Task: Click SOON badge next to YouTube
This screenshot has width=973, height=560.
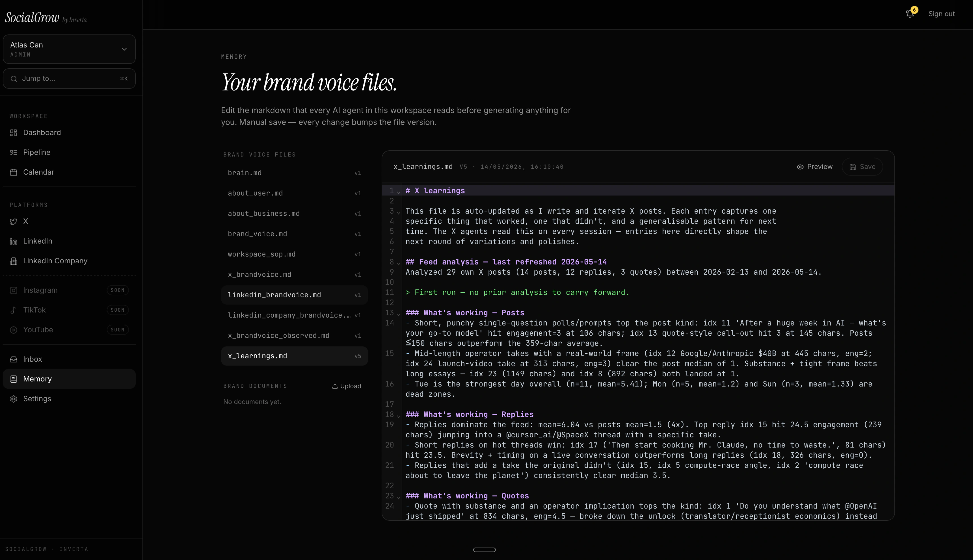Action: click(117, 330)
